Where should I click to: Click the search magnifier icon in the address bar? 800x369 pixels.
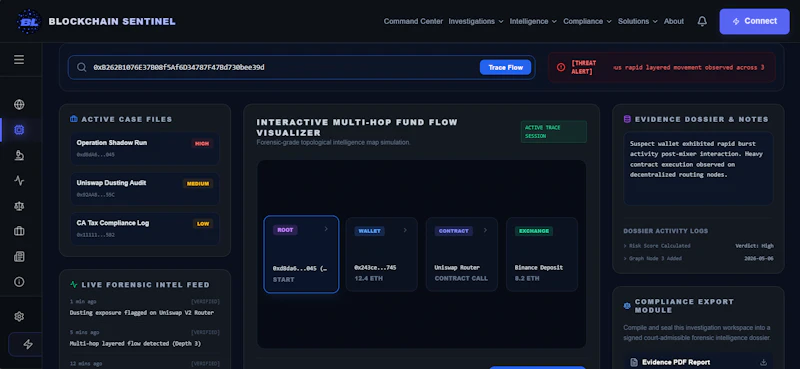pos(82,67)
